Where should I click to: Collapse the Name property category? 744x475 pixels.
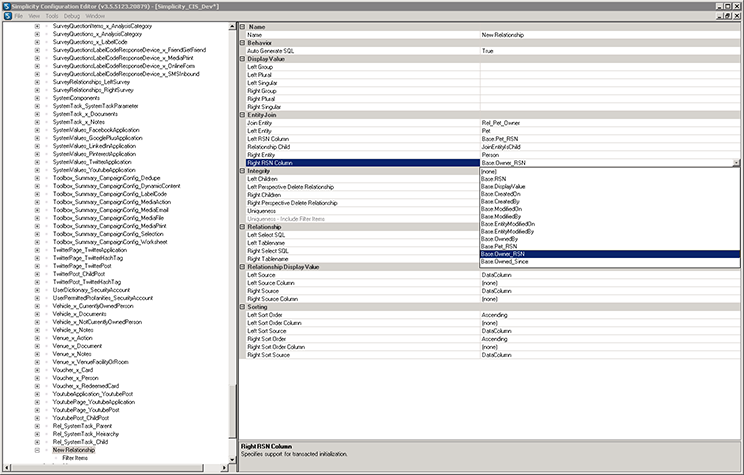tap(242, 27)
